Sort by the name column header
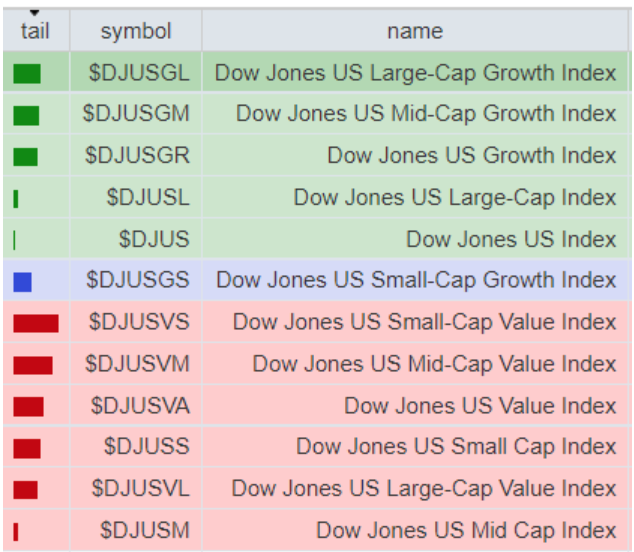 (415, 32)
